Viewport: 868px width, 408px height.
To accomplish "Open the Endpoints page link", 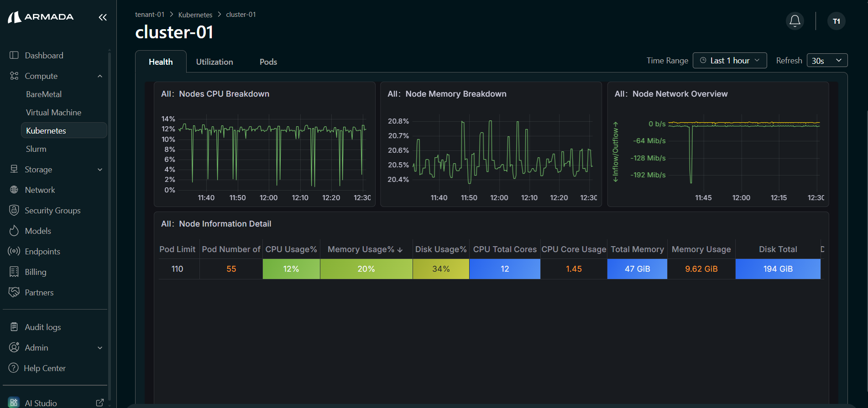I will [x=42, y=251].
